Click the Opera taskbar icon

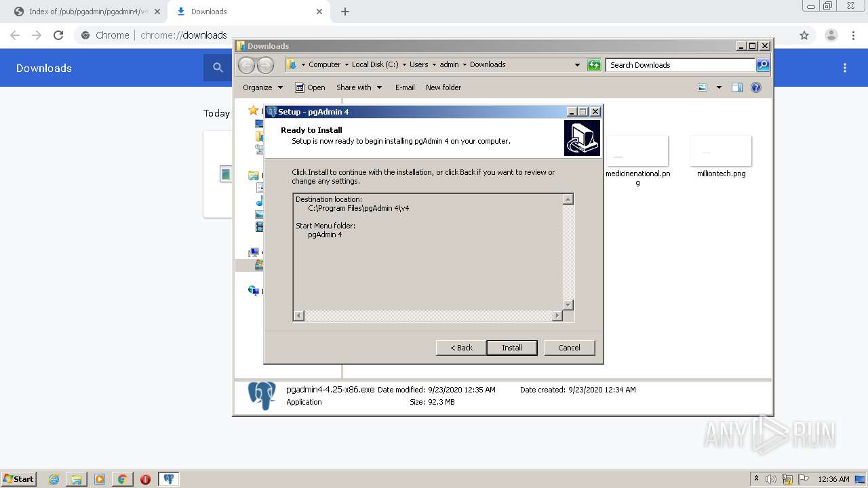145,479
